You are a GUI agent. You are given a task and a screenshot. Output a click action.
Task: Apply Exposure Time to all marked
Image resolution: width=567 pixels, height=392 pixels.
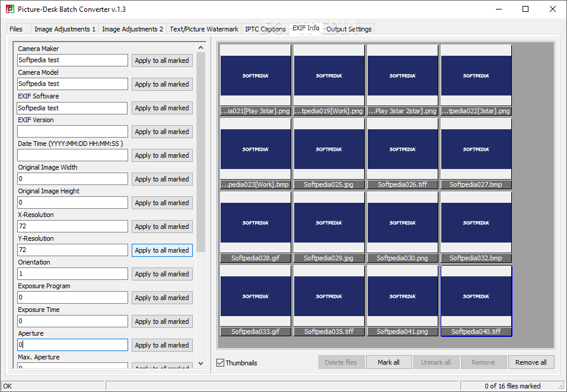tap(162, 321)
